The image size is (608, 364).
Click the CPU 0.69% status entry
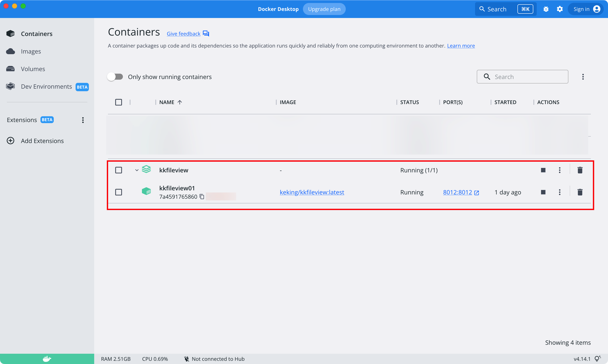click(x=155, y=359)
